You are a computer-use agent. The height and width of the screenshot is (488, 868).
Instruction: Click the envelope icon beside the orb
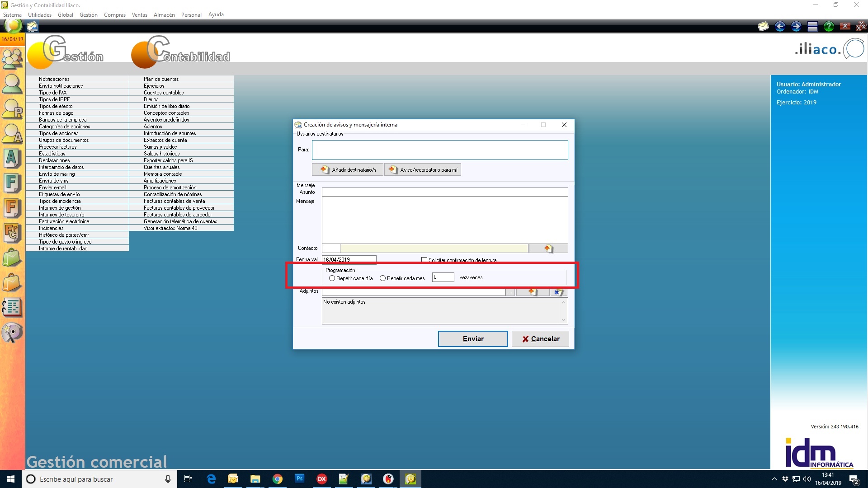pos(32,27)
